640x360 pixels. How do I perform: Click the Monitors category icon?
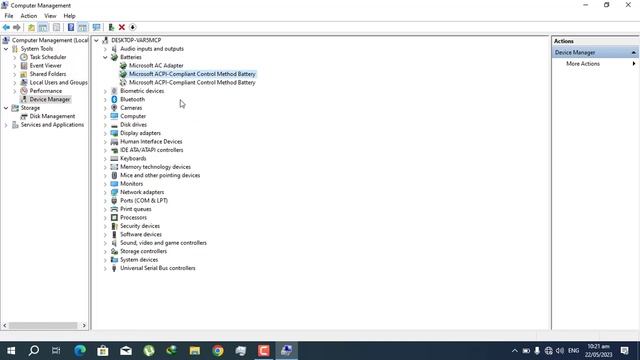(114, 184)
